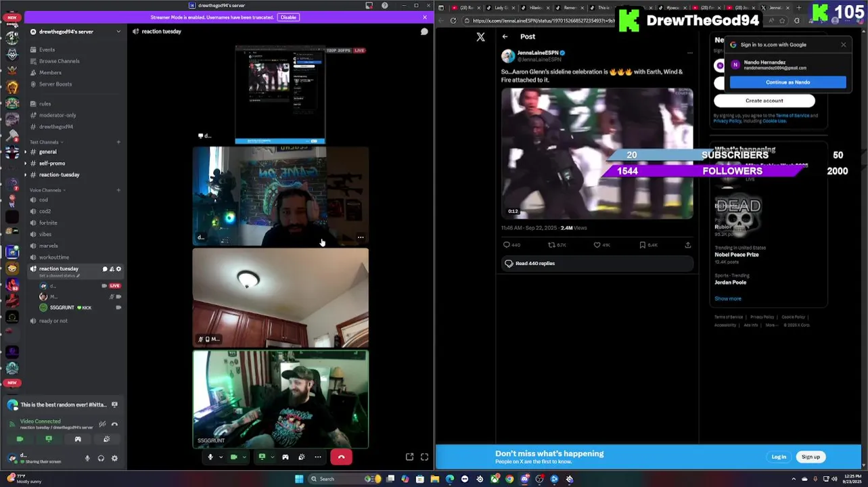Go back from the X Post page
The image size is (868, 487).
click(x=505, y=37)
